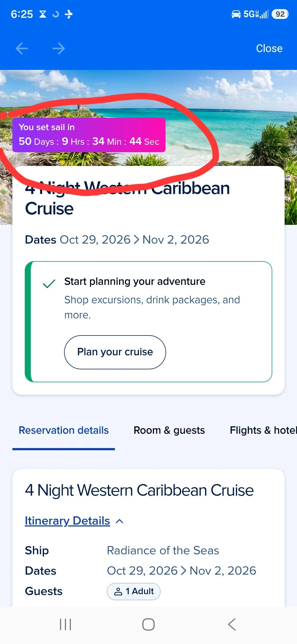The width and height of the screenshot is (297, 644).
Task: Collapse the Itinerary Details chevron
Action: tap(120, 521)
